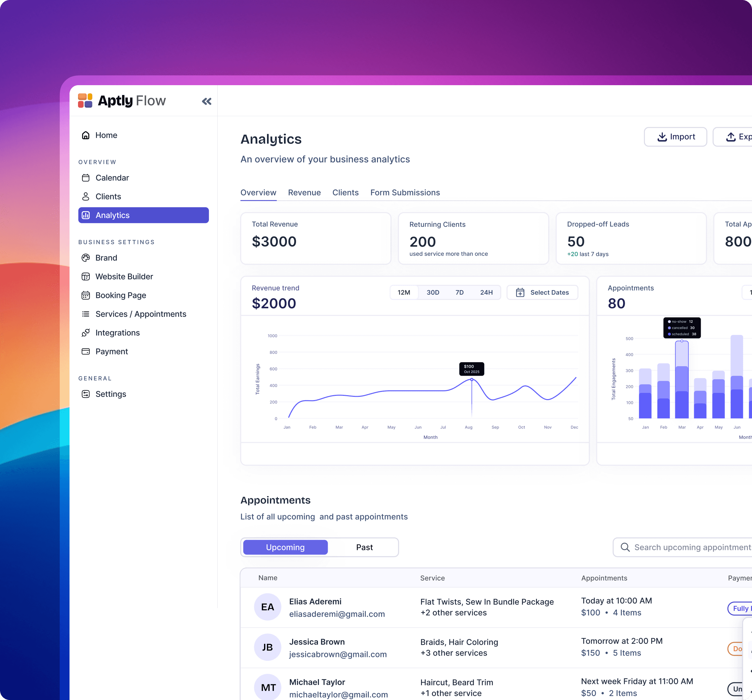Viewport: 752px width, 700px height.
Task: Focus the Search upcoming appointments field
Action: [x=682, y=547]
